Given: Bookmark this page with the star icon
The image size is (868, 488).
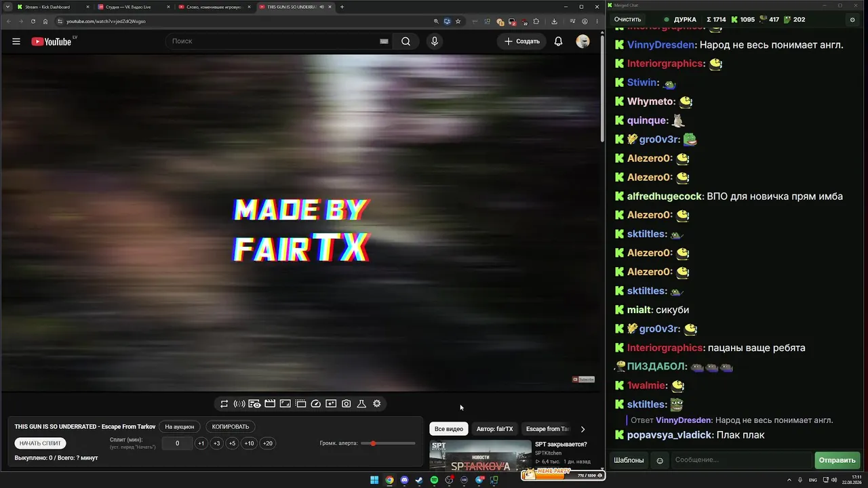Looking at the screenshot, I should coord(458,21).
